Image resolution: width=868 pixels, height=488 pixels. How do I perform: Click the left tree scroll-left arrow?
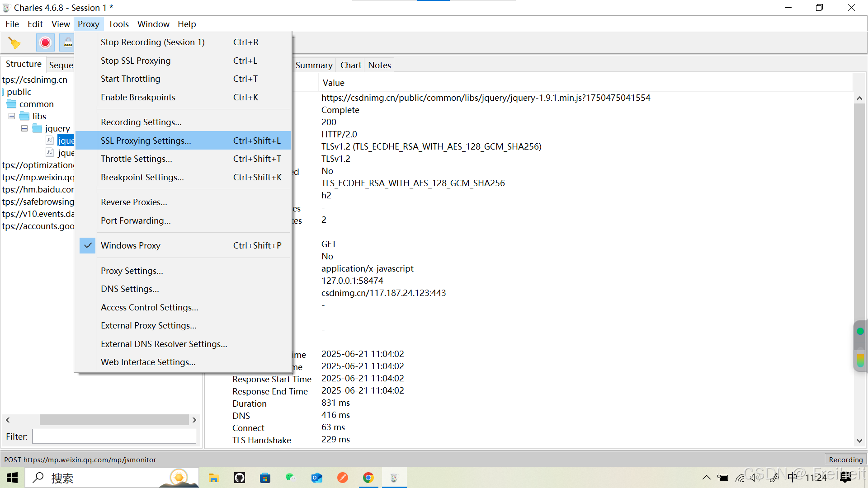click(x=8, y=420)
